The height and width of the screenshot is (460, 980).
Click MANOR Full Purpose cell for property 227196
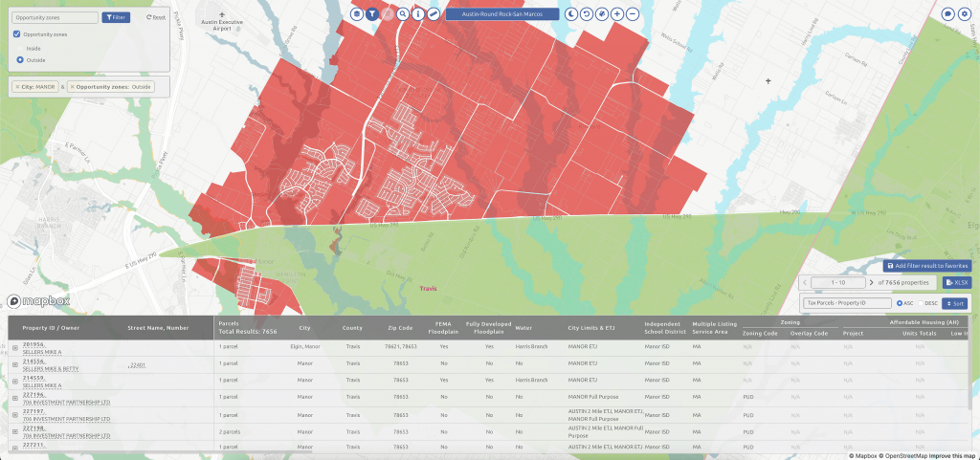click(x=592, y=396)
